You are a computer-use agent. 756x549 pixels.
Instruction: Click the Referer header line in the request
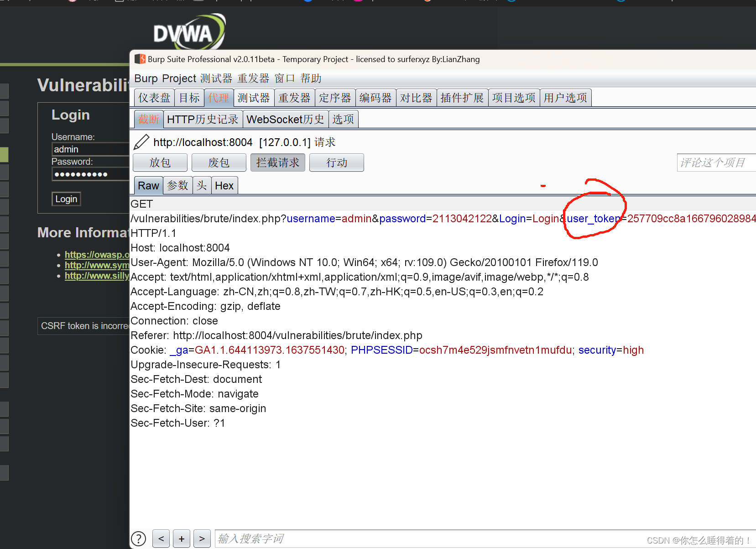click(x=276, y=335)
